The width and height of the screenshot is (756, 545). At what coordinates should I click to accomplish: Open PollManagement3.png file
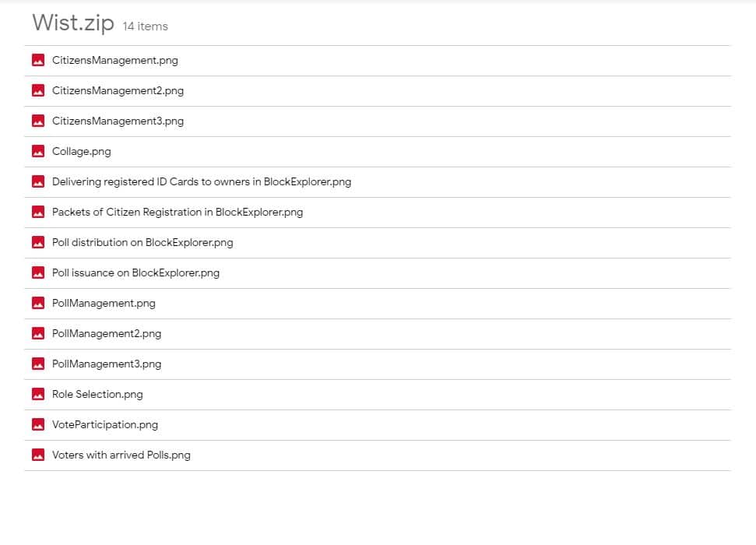106,364
